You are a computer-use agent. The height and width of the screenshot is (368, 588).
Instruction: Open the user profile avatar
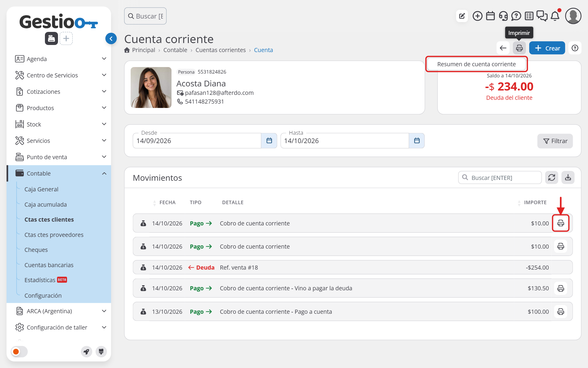573,16
